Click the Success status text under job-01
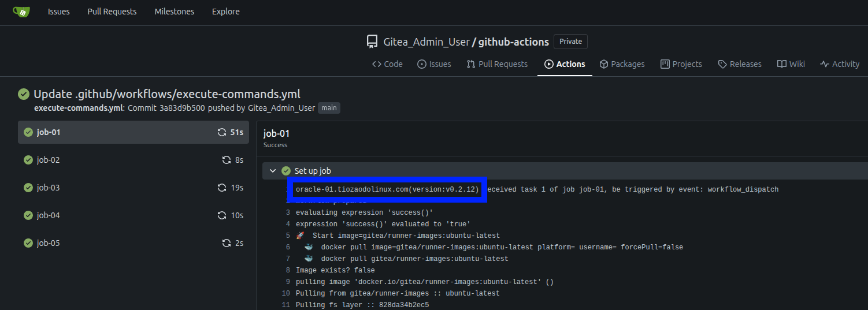The image size is (868, 310). click(275, 145)
